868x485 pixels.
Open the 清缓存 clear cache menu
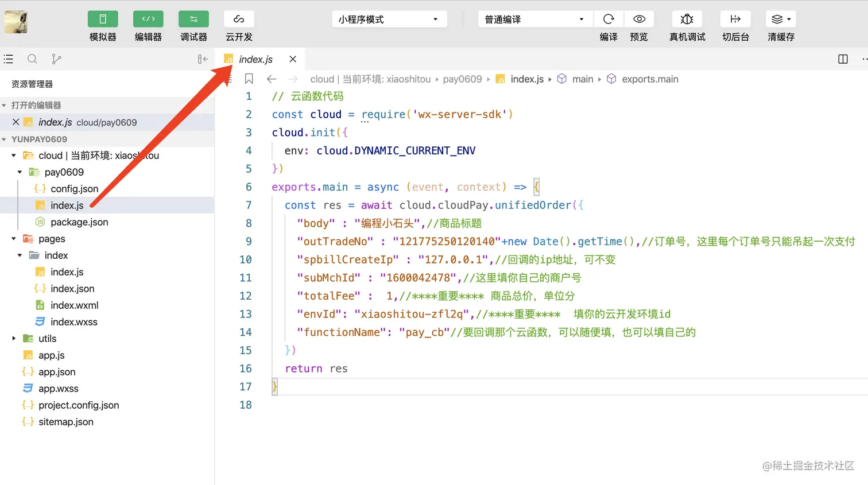pos(781,20)
